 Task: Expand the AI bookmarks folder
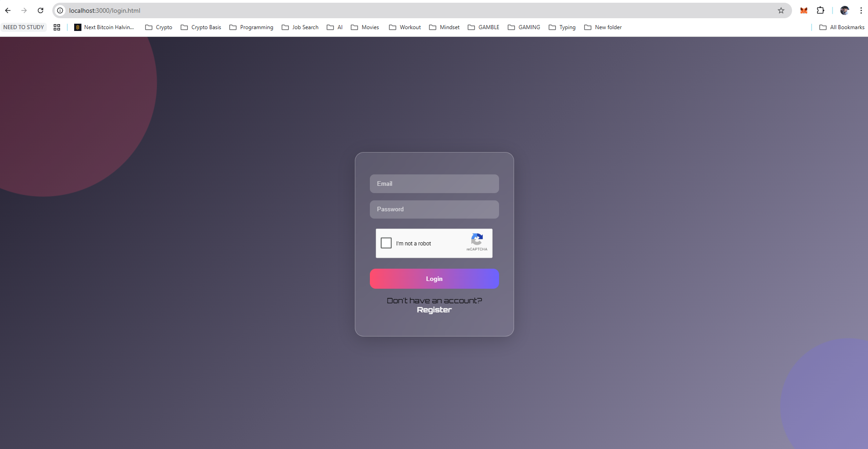click(335, 27)
